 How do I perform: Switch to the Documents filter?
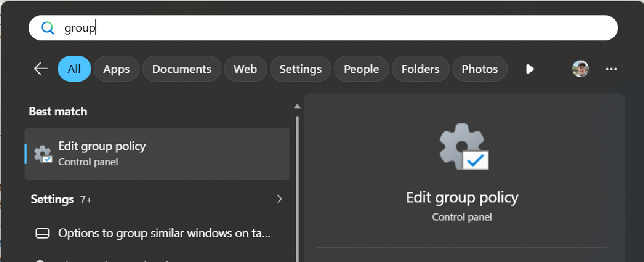181,69
